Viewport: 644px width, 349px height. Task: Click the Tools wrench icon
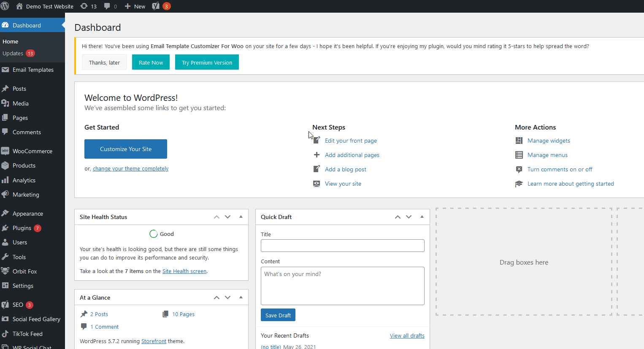(5, 257)
